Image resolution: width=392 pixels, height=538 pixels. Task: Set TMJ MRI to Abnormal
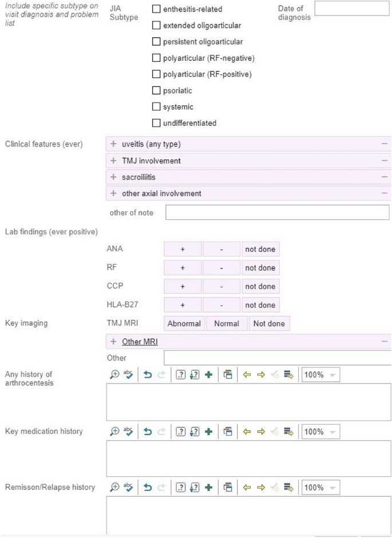[x=184, y=324]
